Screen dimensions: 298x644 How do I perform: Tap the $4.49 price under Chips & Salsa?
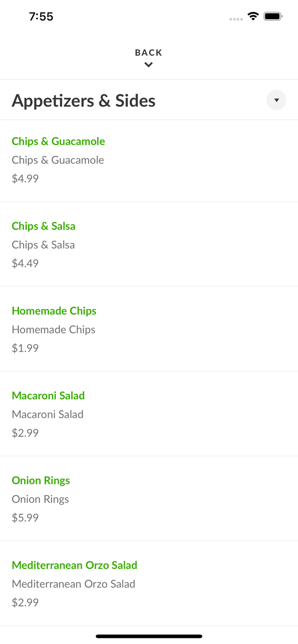(25, 263)
